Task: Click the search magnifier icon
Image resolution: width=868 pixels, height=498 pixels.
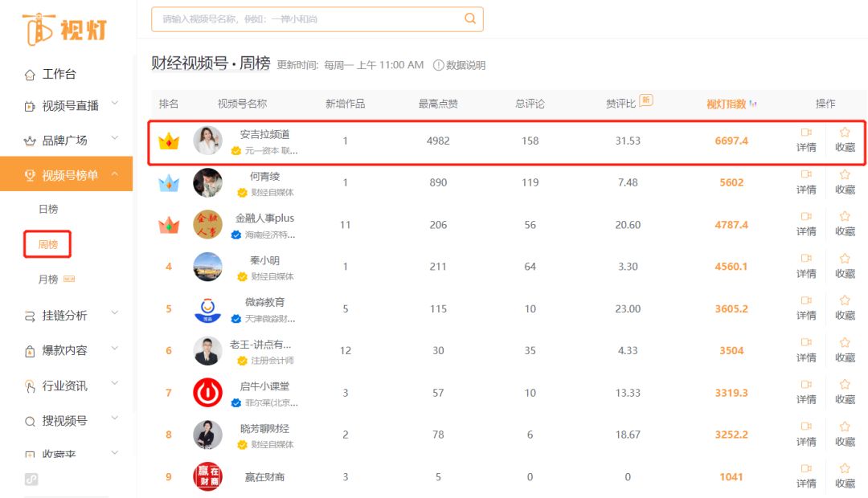Action: 470,18
